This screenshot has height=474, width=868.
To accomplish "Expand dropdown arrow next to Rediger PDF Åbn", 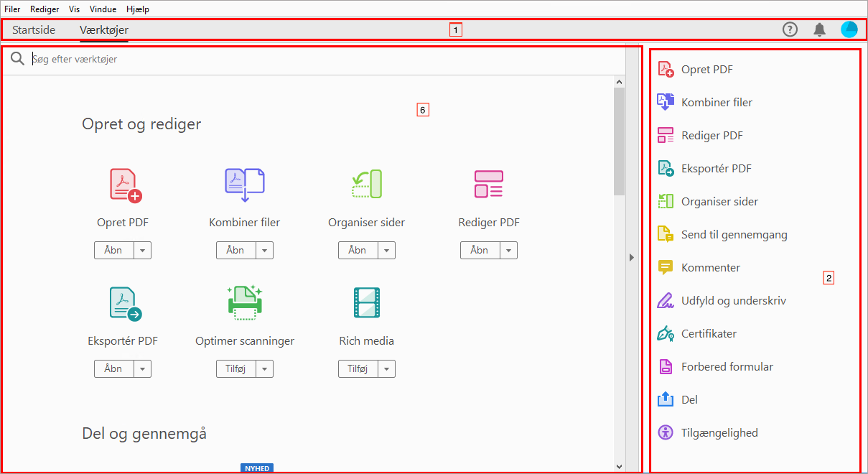I will [x=508, y=250].
